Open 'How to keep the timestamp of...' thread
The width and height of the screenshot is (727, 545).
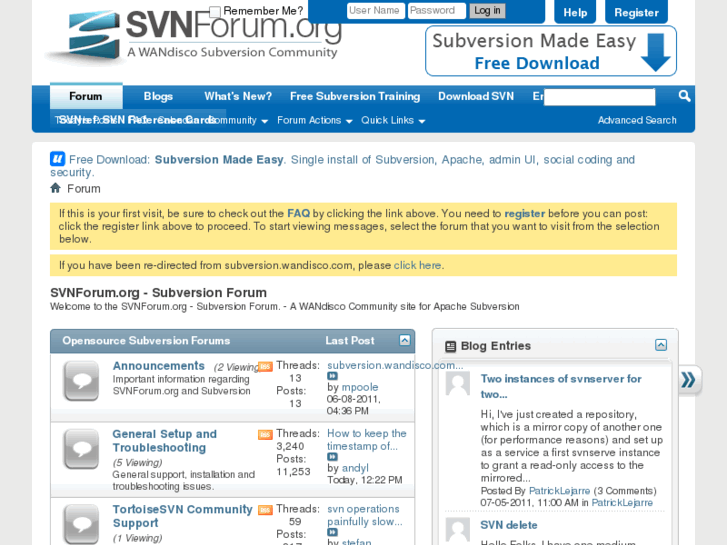click(x=367, y=439)
